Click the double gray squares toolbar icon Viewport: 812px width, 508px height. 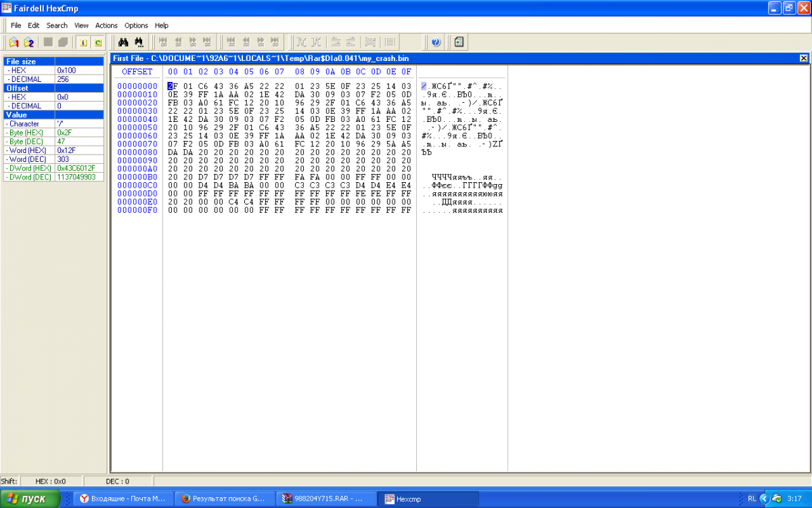(x=63, y=42)
